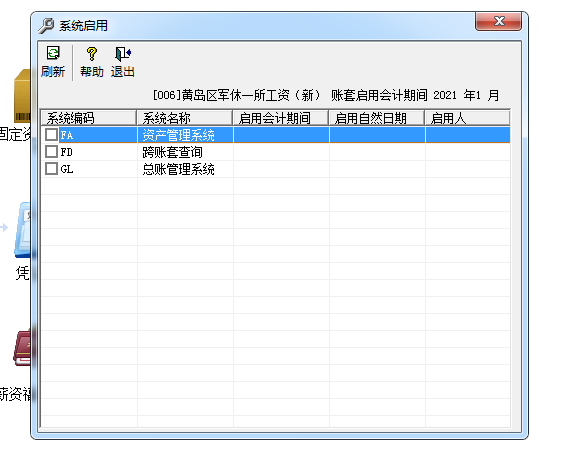The image size is (586, 473).
Task: Select the 跨账套查询 row
Action: [x=275, y=152]
